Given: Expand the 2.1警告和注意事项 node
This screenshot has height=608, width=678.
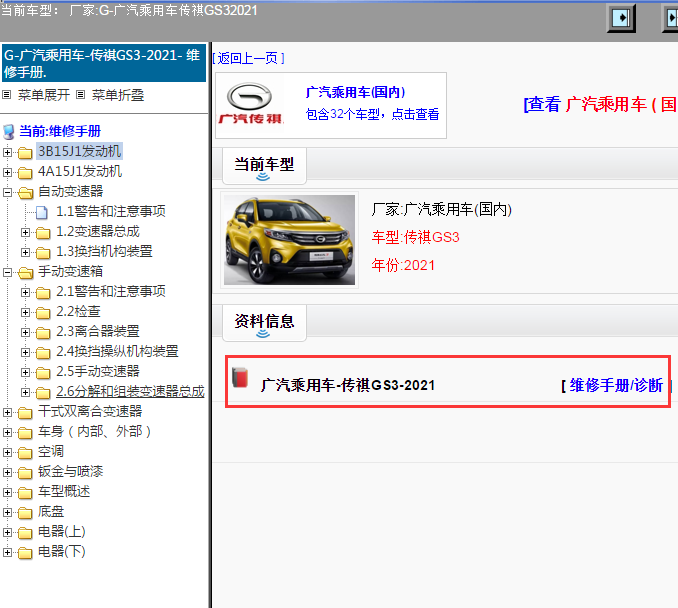Looking at the screenshot, I should tap(26, 292).
